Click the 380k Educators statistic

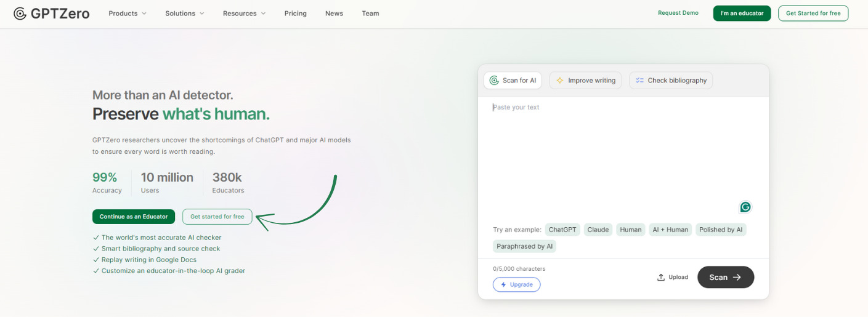[229, 183]
